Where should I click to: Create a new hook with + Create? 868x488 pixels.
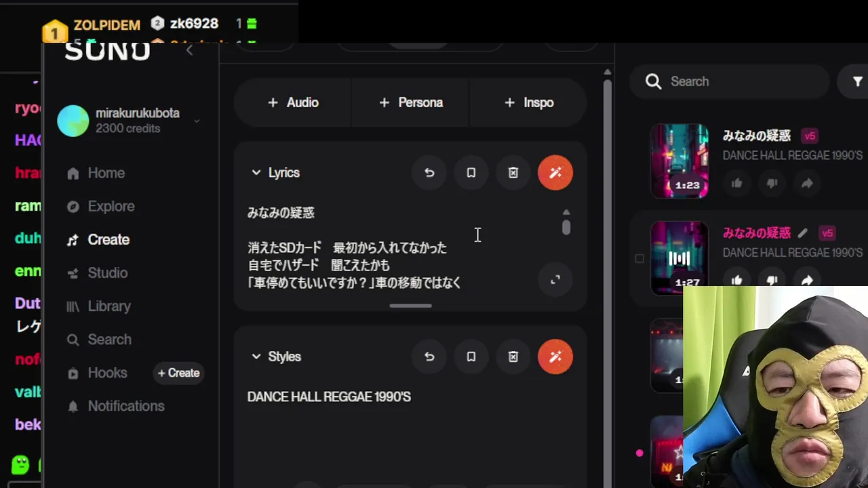179,373
